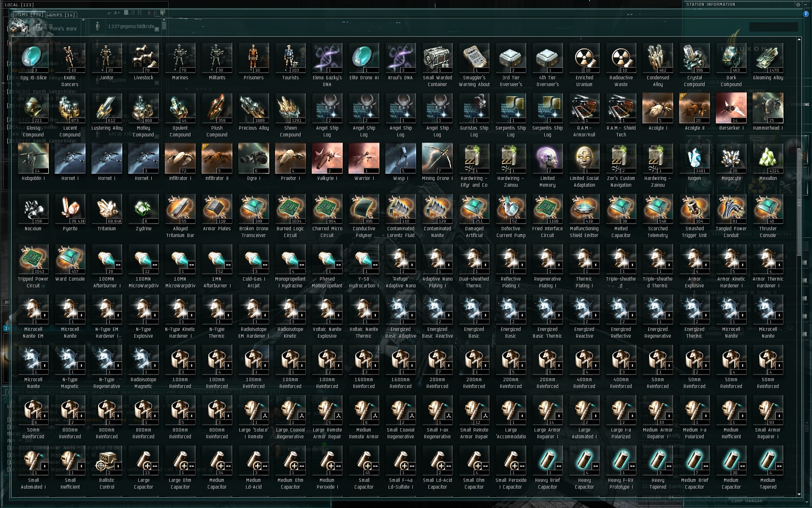
Task: Select the Tritanium mineral stack
Action: (107, 209)
